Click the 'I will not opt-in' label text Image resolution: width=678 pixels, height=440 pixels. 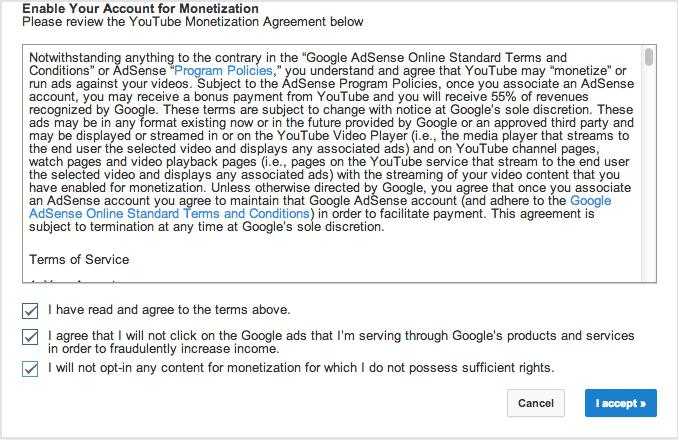point(301,368)
